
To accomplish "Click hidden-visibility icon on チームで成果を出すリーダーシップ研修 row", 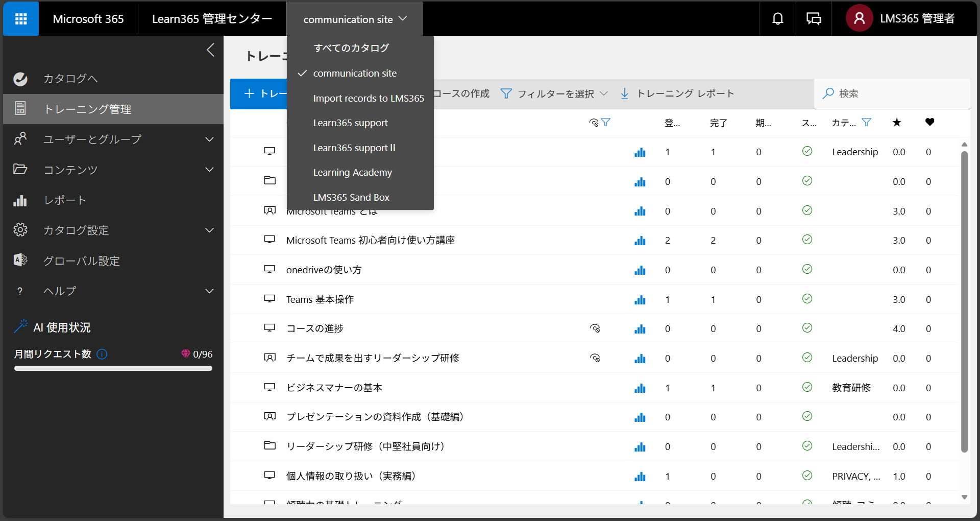I will coord(595,358).
